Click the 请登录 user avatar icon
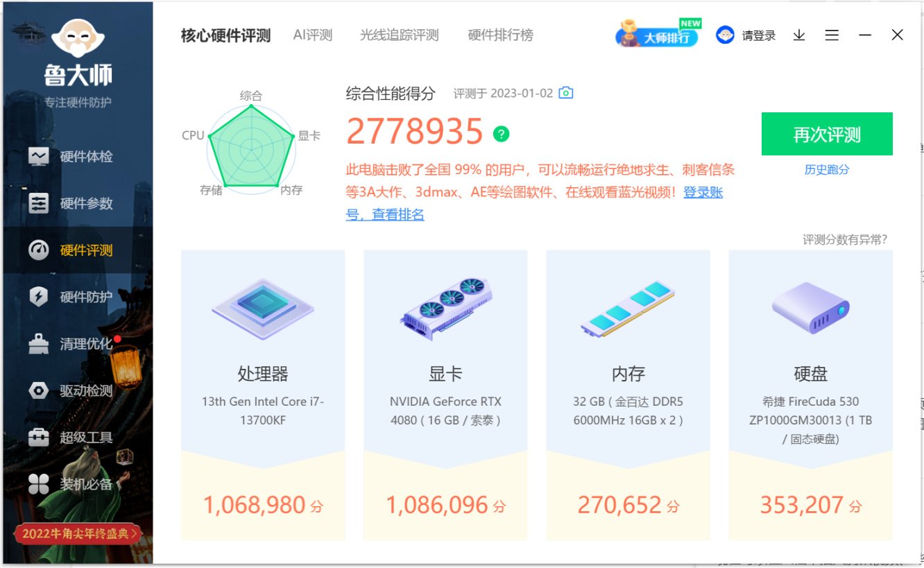This screenshot has width=924, height=568. click(725, 35)
